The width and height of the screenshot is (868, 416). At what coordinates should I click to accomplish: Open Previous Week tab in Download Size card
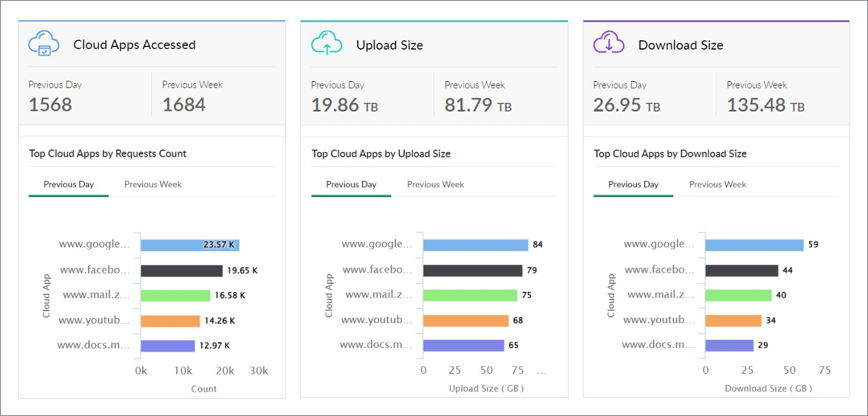(x=717, y=184)
